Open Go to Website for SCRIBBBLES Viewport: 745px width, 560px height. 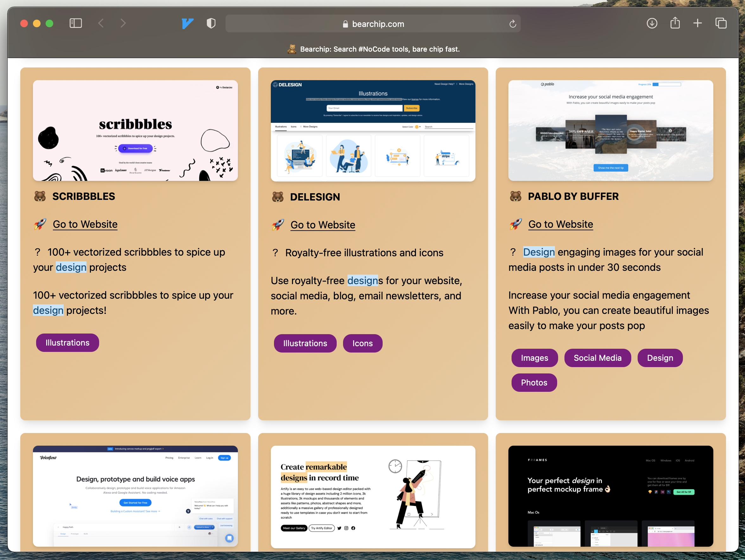pyautogui.click(x=85, y=224)
